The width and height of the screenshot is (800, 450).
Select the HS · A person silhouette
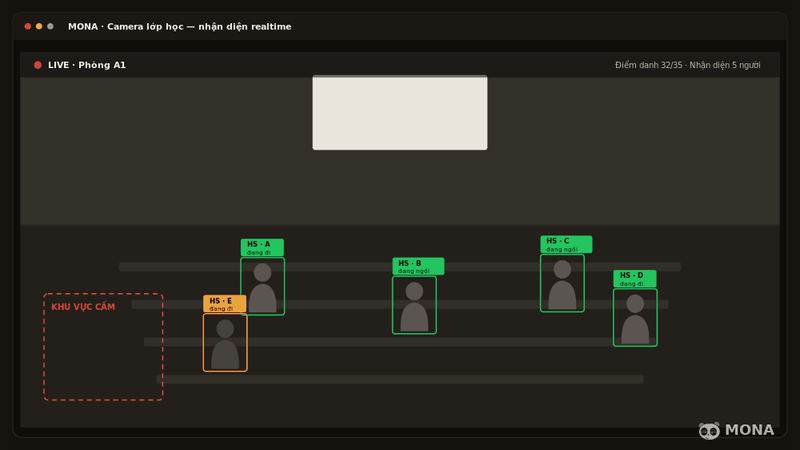pyautogui.click(x=262, y=287)
